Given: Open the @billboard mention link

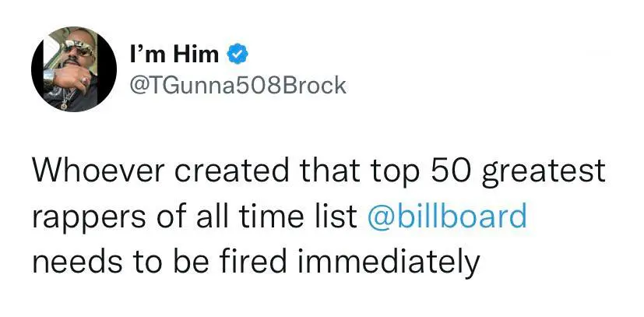Looking at the screenshot, I should pos(446,216).
